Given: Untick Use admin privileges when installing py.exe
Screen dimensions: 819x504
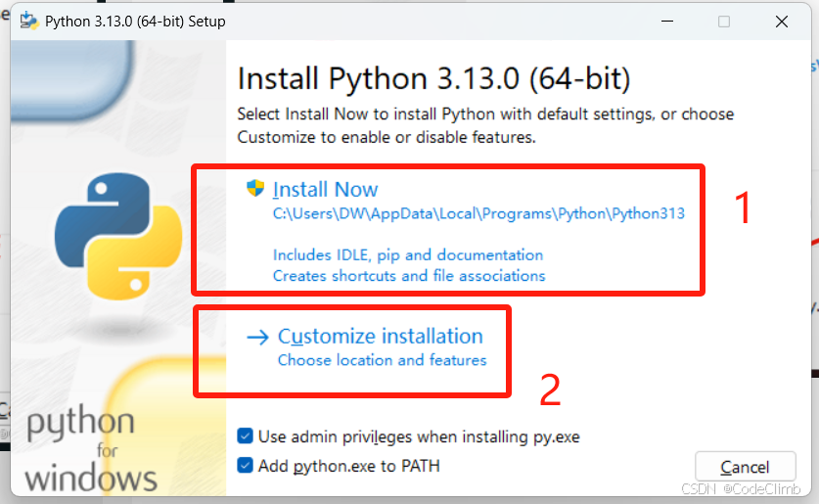Looking at the screenshot, I should 245,436.
